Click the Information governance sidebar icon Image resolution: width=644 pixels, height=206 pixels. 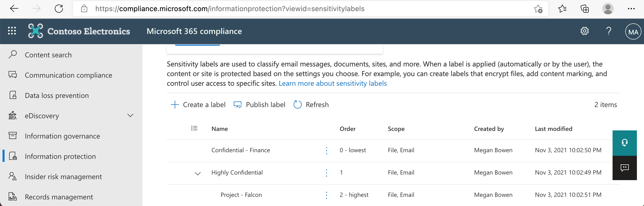[13, 135]
